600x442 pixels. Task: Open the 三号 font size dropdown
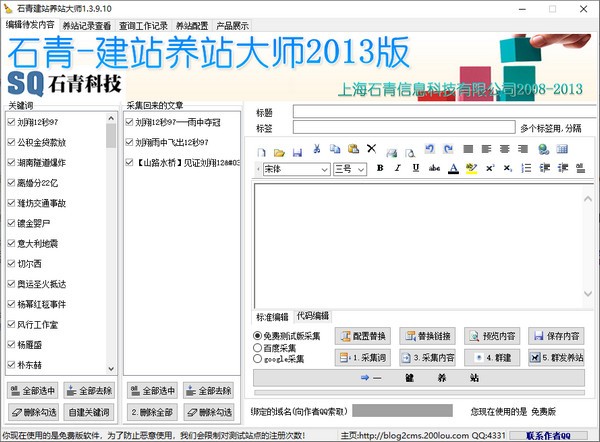pos(361,169)
